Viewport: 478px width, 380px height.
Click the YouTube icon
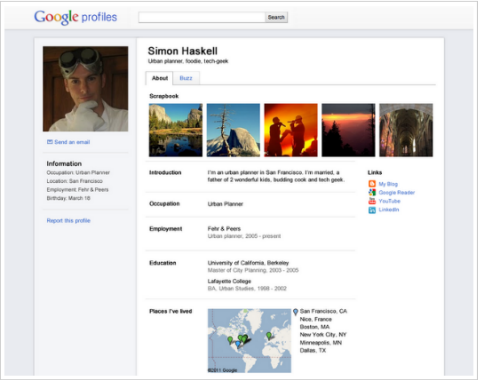pyautogui.click(x=372, y=201)
